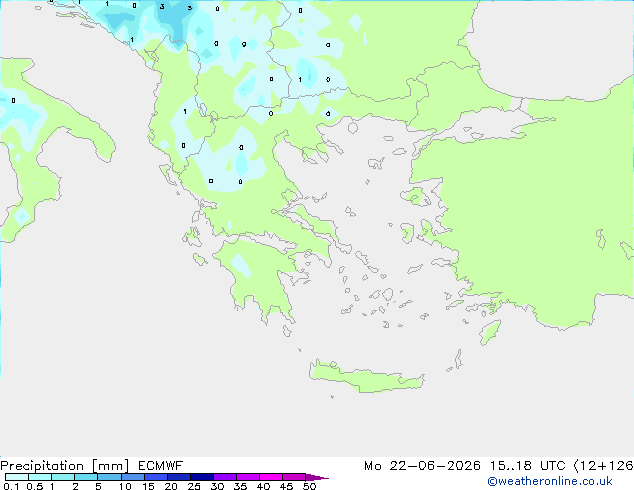
Task: Click the Peloponnese peninsula on the map
Action: (x=259, y=279)
